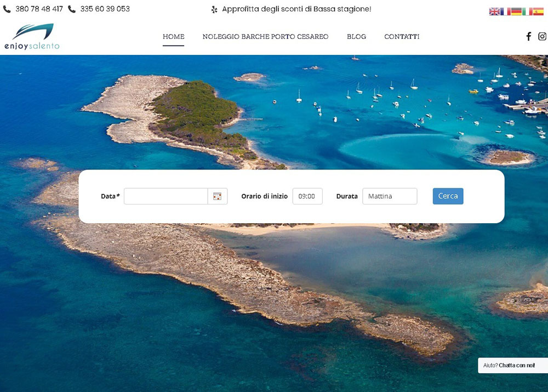Click the "Orario di inizio" label
This screenshot has width=548, height=392.
click(x=264, y=196)
